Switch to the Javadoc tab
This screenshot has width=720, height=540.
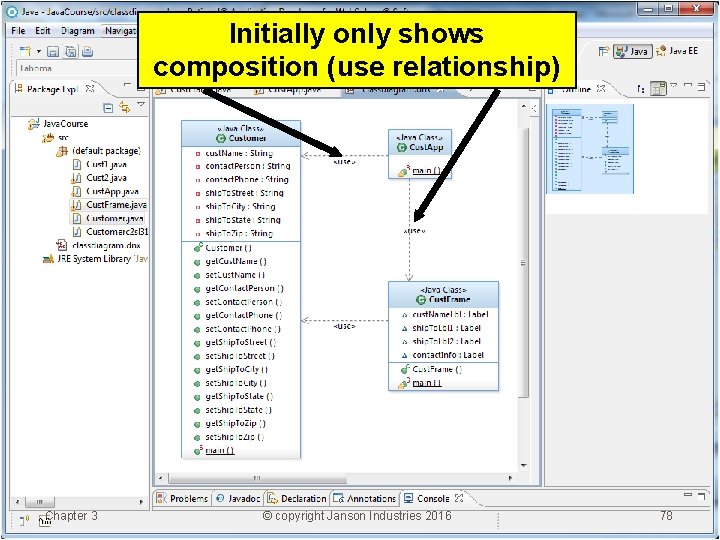coord(238,498)
